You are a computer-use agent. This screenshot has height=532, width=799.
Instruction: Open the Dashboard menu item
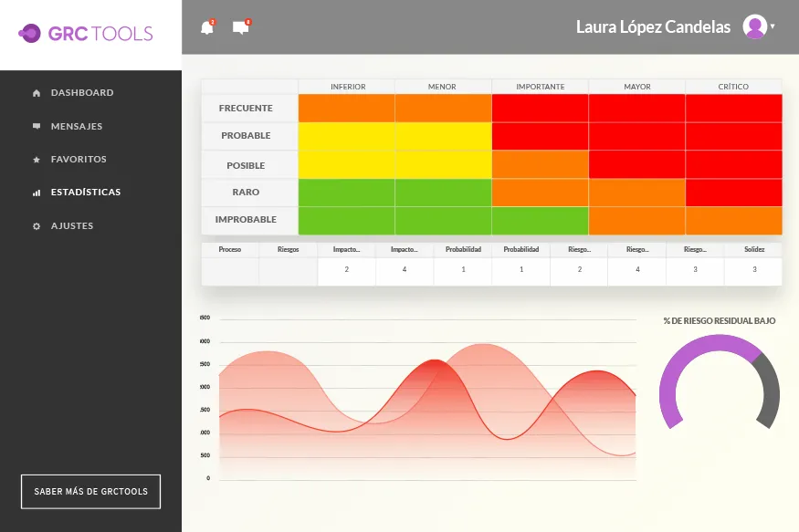click(82, 93)
